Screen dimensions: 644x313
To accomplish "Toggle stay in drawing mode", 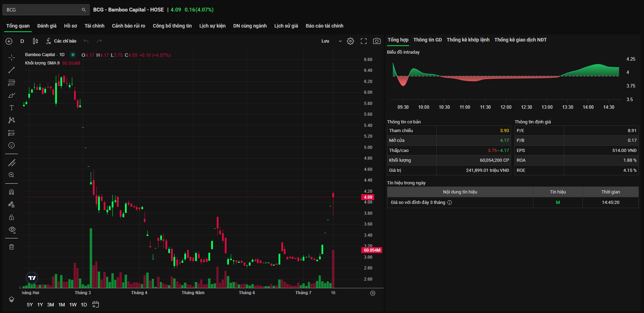I will (x=12, y=205).
